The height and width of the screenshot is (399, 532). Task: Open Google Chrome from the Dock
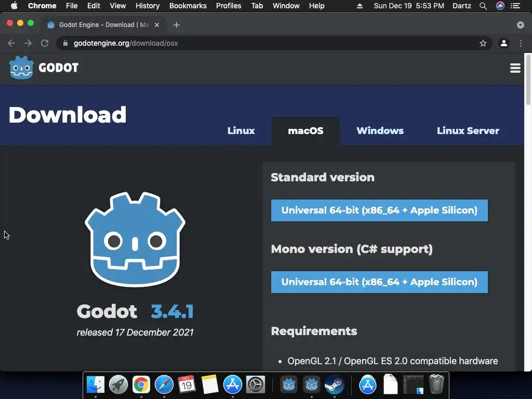[141, 384]
